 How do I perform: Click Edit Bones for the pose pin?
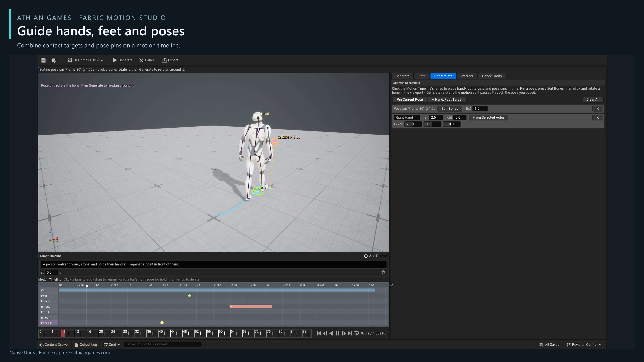(449, 108)
